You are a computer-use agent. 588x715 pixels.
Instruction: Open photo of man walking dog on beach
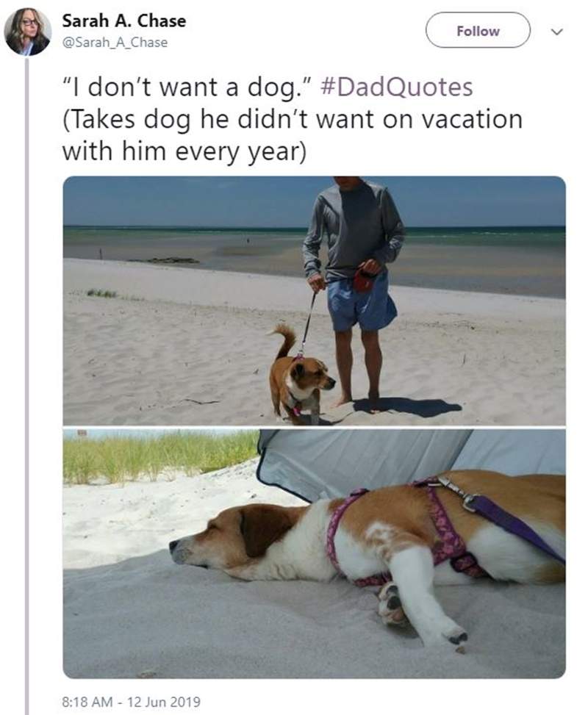pos(314,301)
